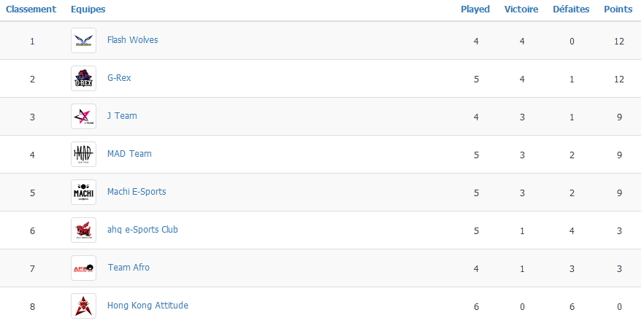Sort by the Classement column header

(31, 9)
